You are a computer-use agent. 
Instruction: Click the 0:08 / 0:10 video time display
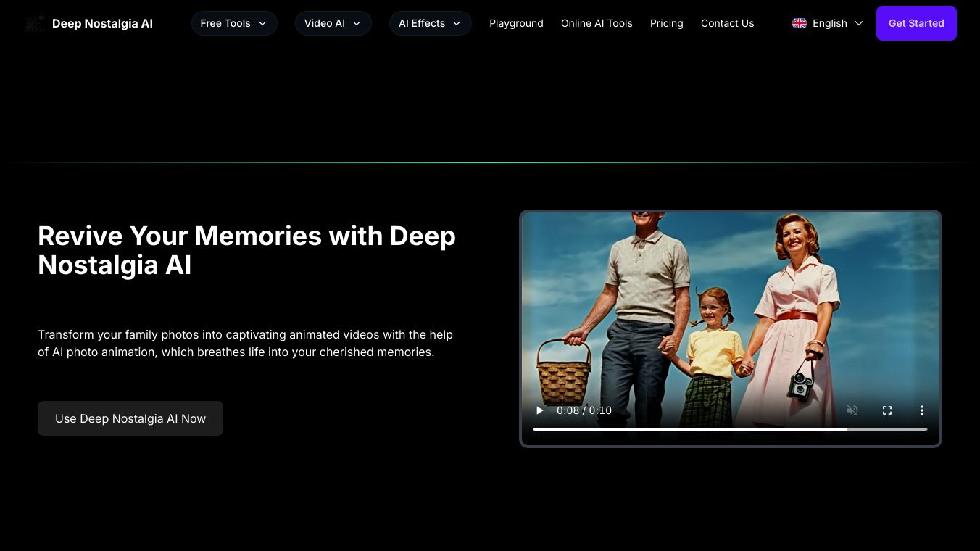click(x=584, y=410)
